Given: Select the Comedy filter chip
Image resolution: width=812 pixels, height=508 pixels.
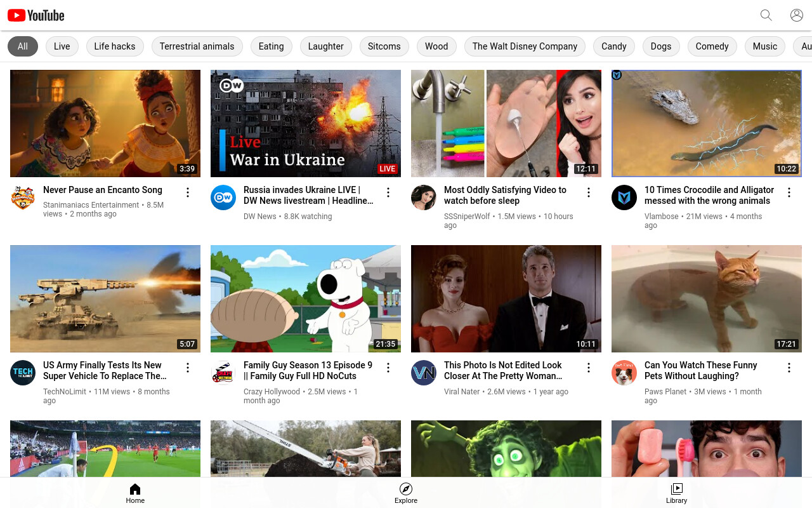Looking at the screenshot, I should click(x=712, y=46).
